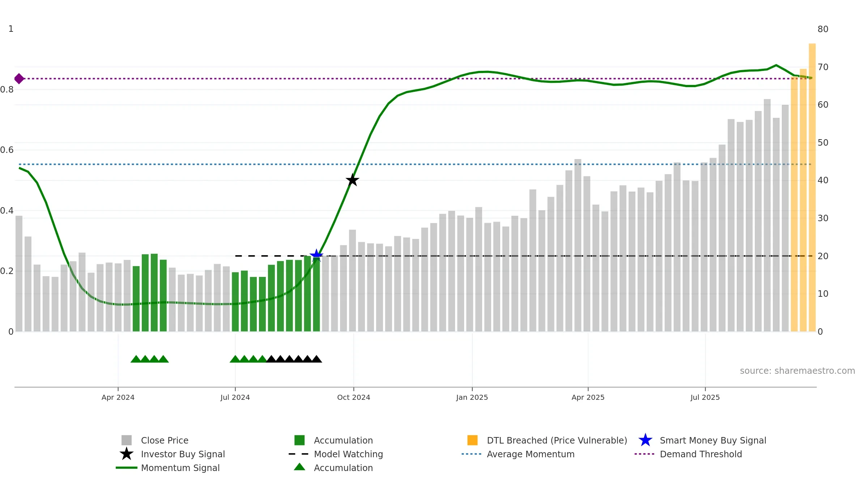
Task: Toggle DTL Breached (Price Vulnerable) legend entry
Action: click(x=557, y=440)
